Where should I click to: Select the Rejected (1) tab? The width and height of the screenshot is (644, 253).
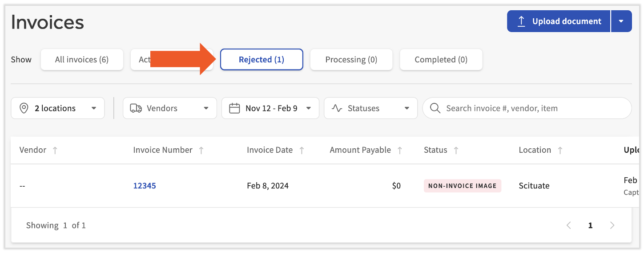click(262, 60)
